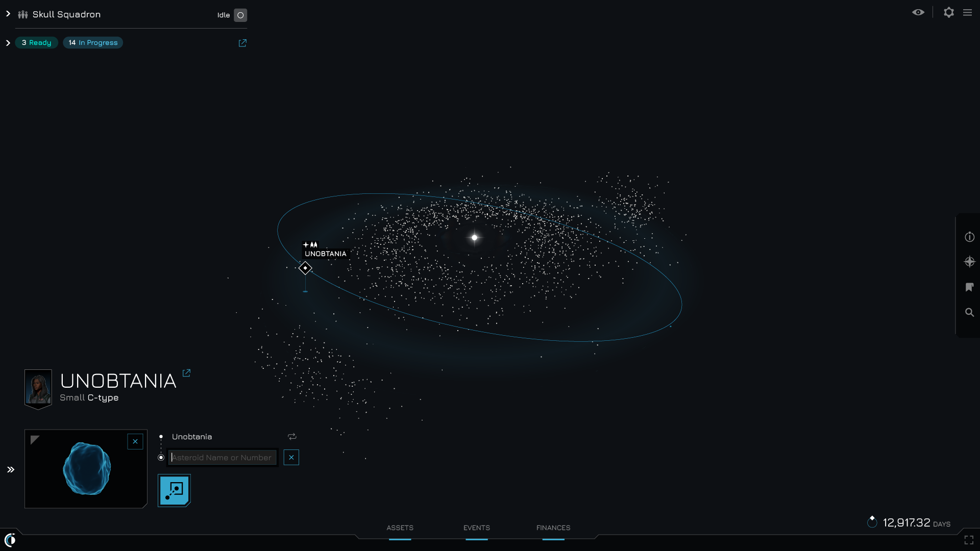Expand the Skull Squadron crew chevron
980x551 pixels.
point(8,14)
